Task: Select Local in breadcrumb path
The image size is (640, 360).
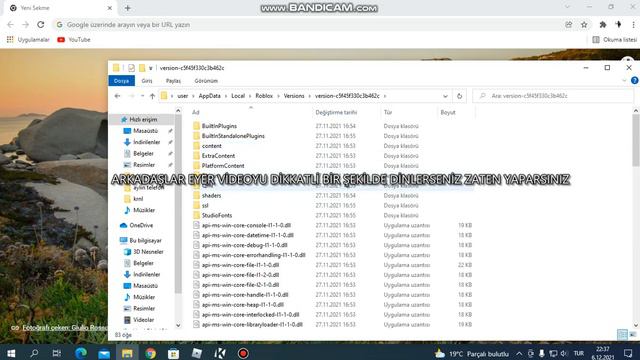Action: click(x=238, y=96)
